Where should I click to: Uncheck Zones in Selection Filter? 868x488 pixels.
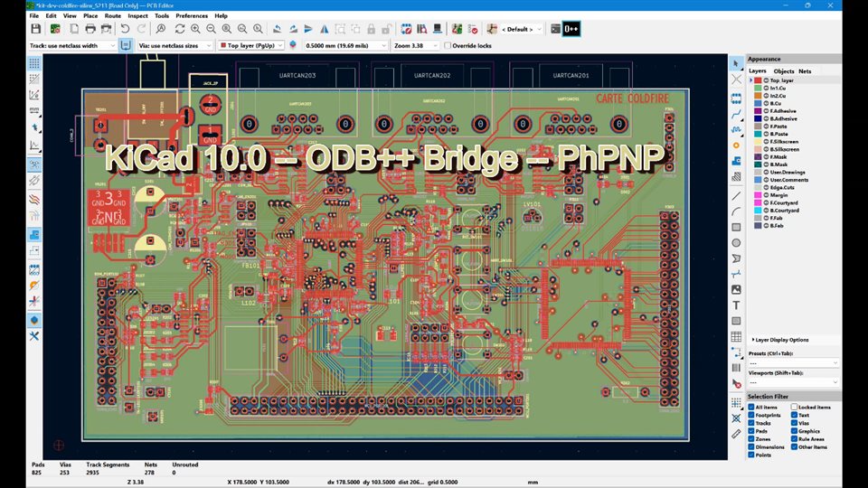751,439
